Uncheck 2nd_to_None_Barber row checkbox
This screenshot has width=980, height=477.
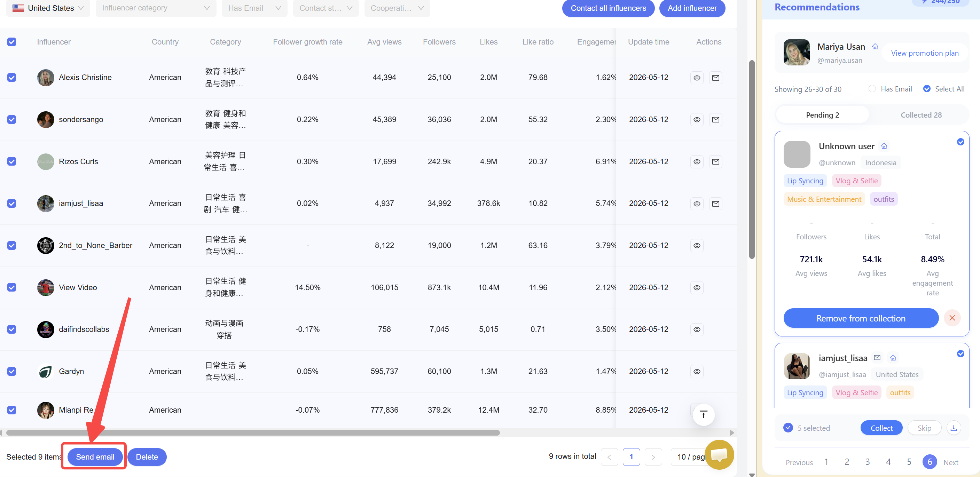pos(12,246)
